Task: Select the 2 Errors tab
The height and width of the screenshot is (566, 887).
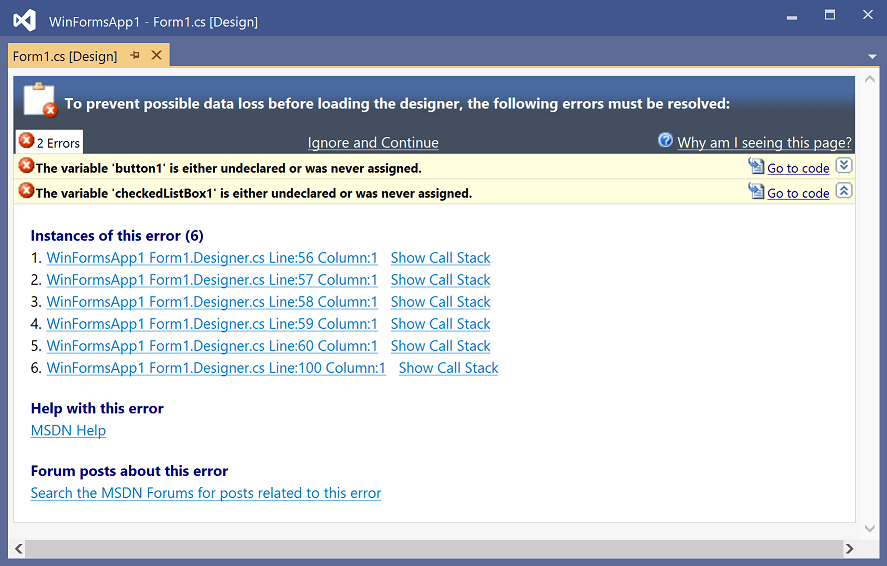Action: (49, 142)
